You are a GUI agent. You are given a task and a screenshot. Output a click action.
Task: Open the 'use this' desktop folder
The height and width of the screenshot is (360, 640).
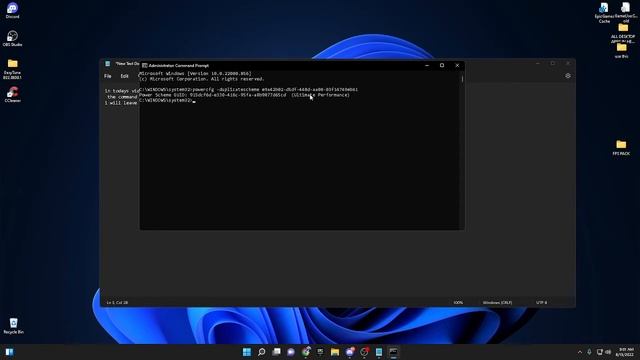point(622,51)
